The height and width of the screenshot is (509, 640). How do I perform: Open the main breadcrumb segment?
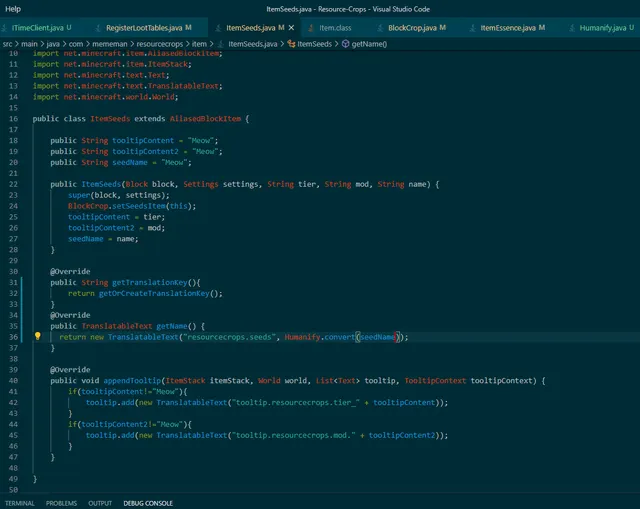(29, 44)
